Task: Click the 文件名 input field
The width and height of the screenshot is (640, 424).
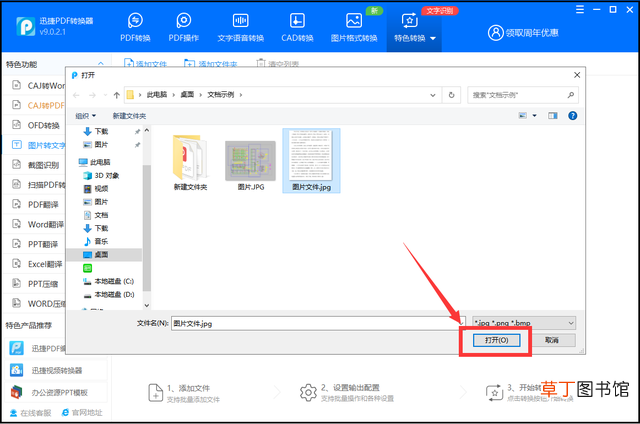Action: point(318,323)
